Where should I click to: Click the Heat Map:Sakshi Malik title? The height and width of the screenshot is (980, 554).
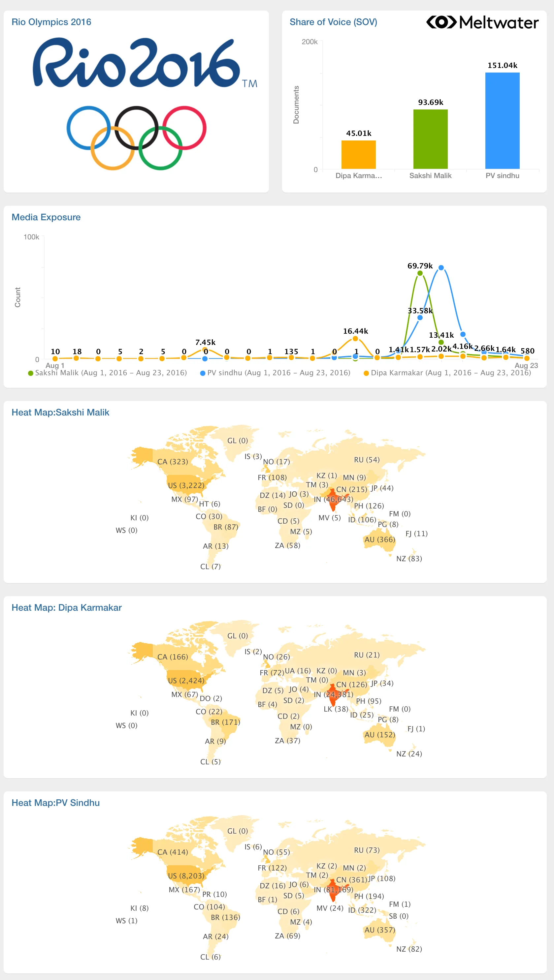pyautogui.click(x=60, y=413)
